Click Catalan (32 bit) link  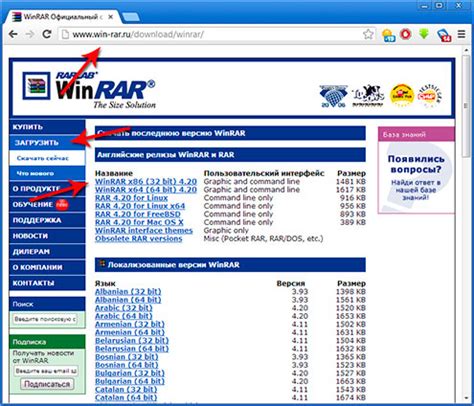[126, 390]
